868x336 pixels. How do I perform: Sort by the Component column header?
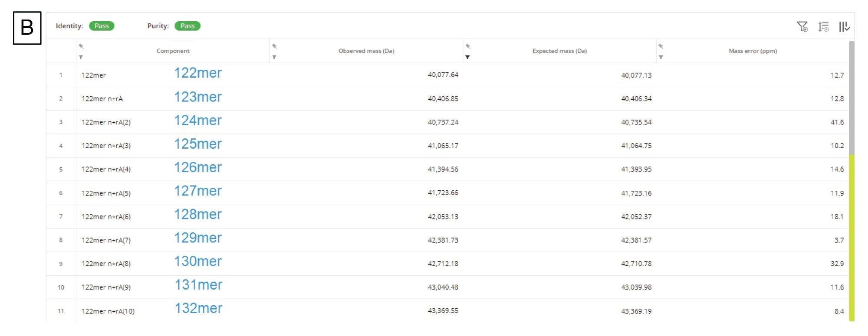[x=173, y=51]
